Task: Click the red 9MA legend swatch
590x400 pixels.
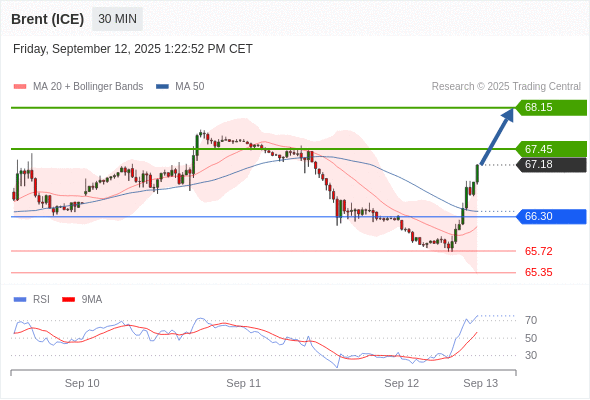Action: pos(68,300)
